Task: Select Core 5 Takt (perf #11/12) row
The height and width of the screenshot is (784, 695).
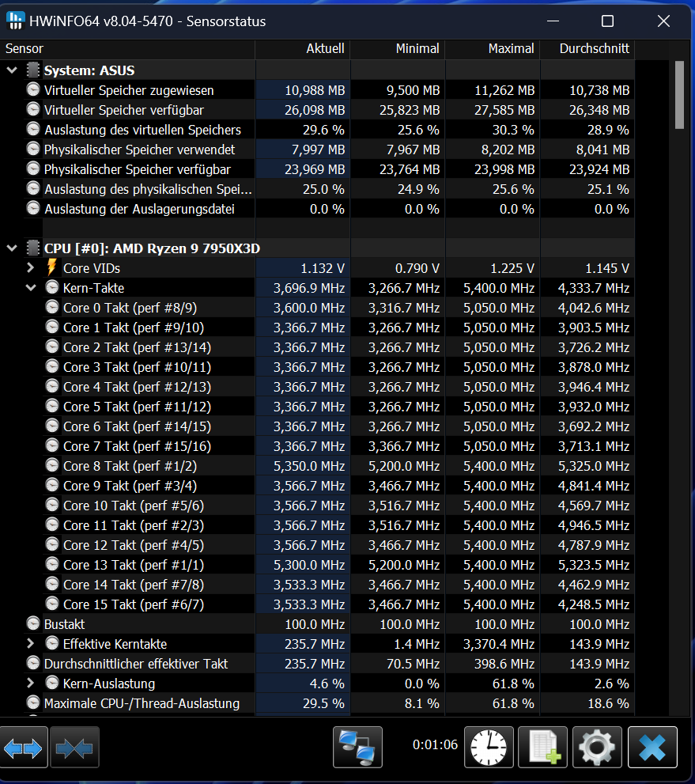Action: [x=338, y=407]
